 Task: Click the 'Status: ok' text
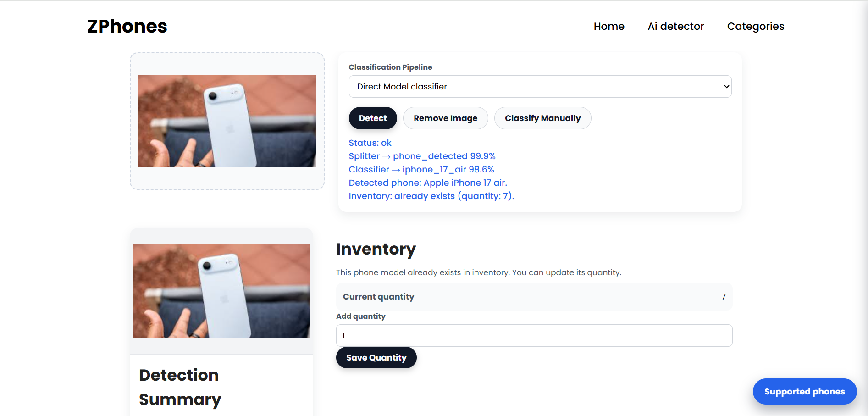[370, 143]
